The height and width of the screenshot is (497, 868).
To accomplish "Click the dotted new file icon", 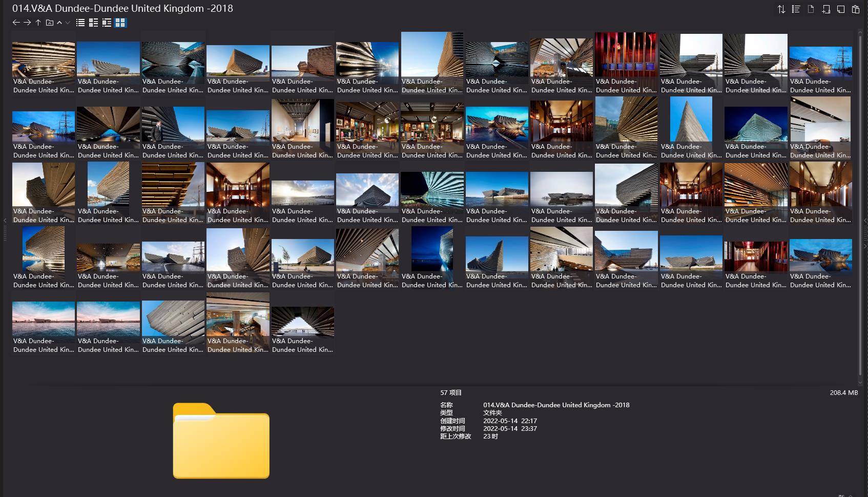I will point(811,9).
